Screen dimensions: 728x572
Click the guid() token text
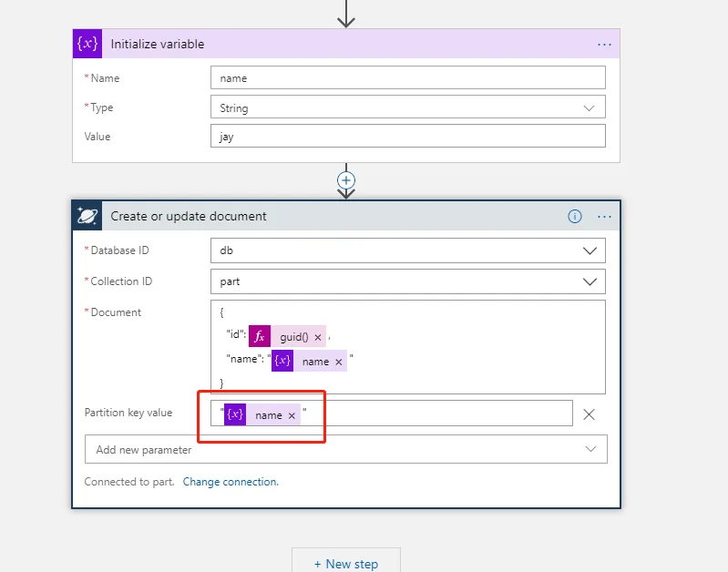coord(294,337)
